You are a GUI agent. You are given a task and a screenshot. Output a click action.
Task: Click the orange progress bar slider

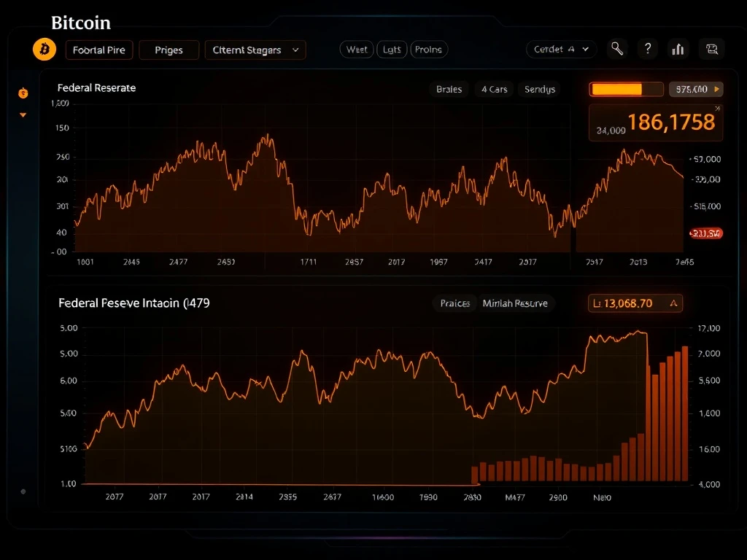(x=627, y=89)
